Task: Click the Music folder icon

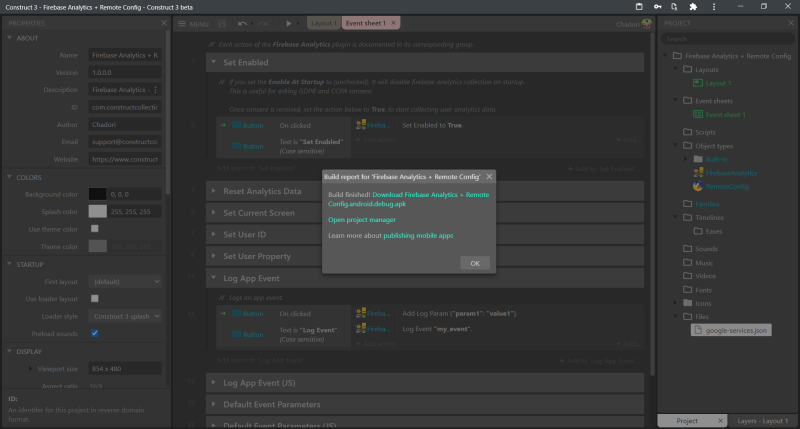Action: 688,262
